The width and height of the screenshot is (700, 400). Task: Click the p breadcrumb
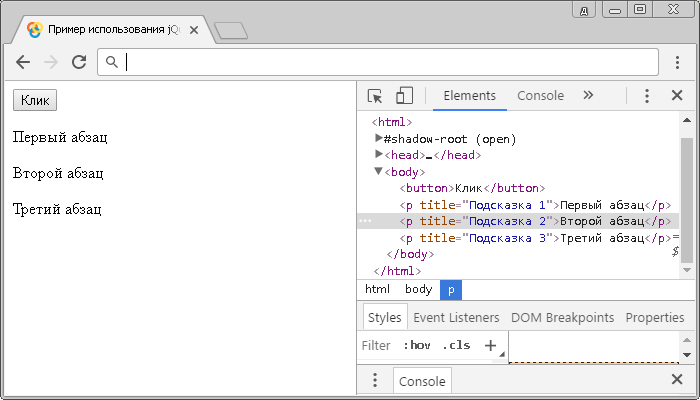click(451, 290)
